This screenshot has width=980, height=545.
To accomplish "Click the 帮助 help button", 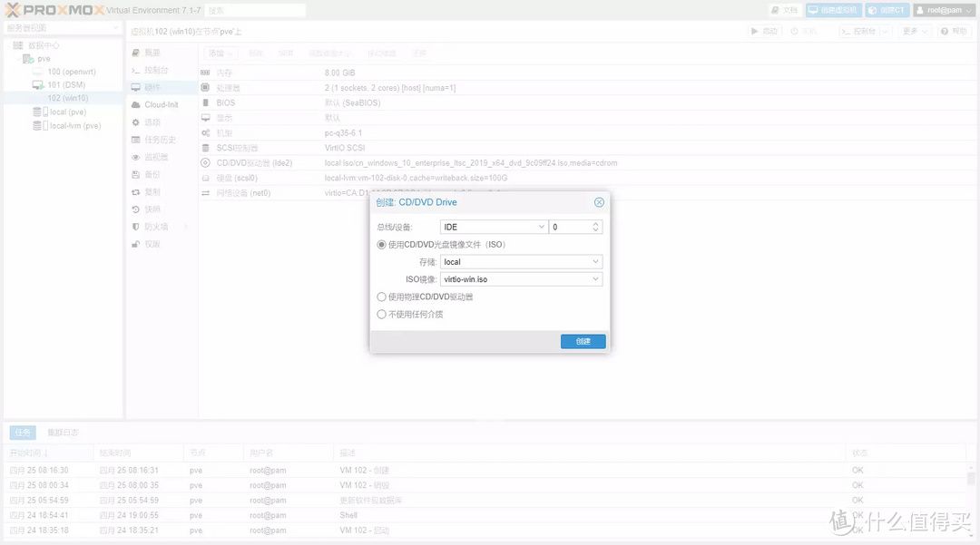I will (955, 31).
